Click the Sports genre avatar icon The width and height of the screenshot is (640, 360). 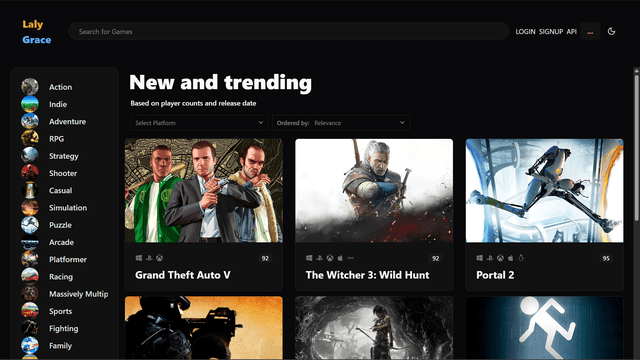point(30,311)
